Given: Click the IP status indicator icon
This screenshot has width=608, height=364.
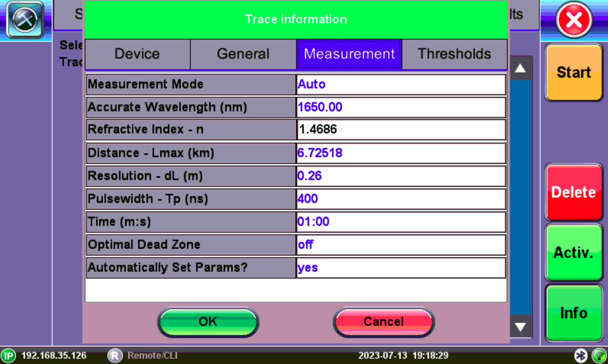Looking at the screenshot, I should [8, 355].
